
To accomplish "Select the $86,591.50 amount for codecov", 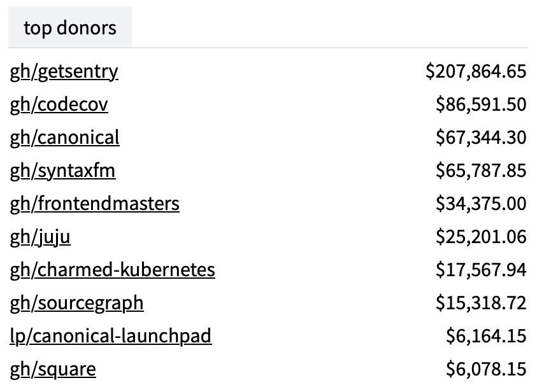I will click(481, 104).
